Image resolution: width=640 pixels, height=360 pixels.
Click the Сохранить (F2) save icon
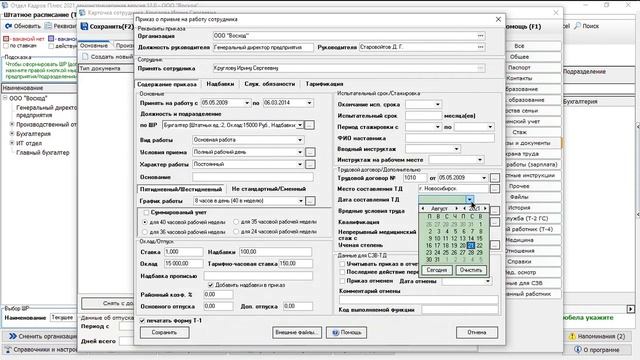84,26
